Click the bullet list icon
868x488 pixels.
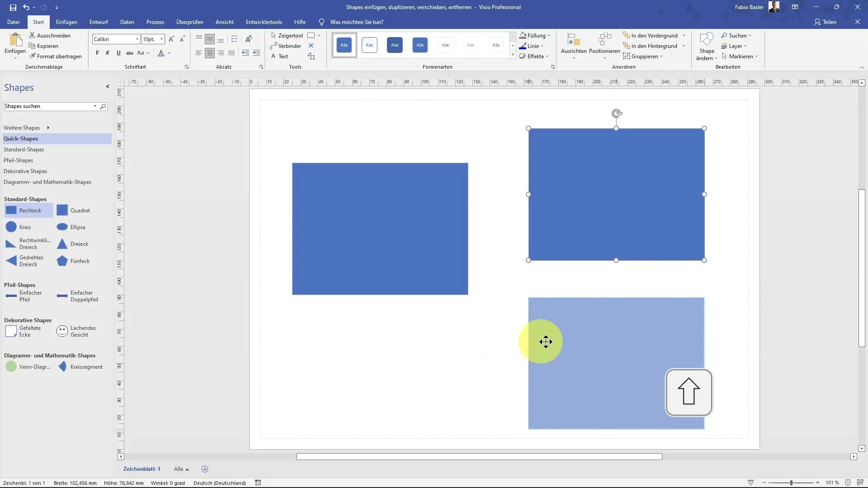click(x=234, y=39)
